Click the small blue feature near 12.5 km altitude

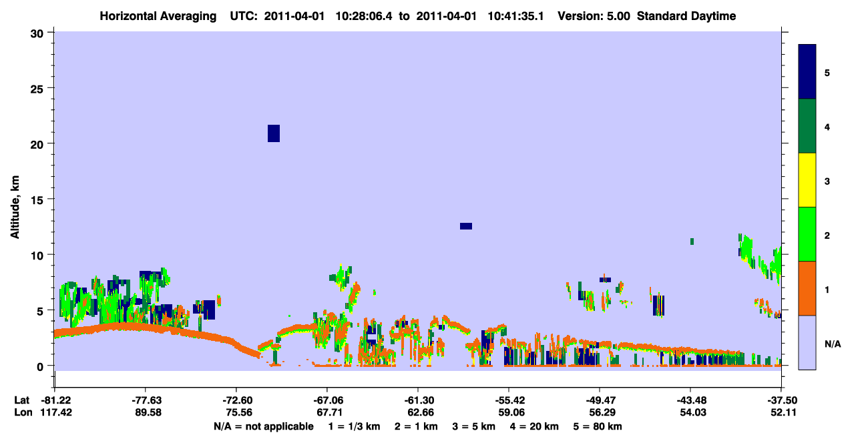(466, 226)
